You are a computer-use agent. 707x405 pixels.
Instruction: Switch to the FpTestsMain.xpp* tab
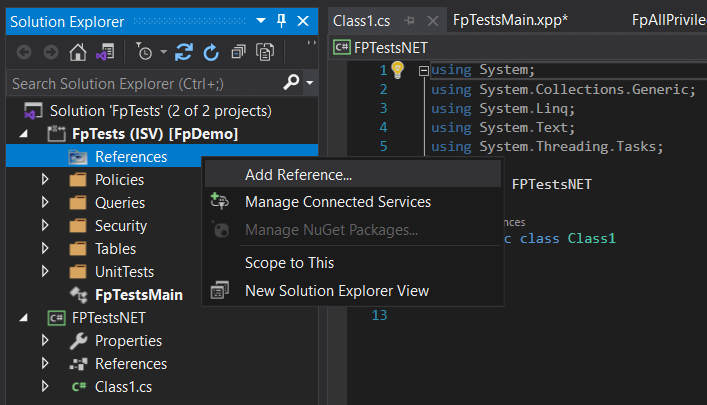[x=510, y=20]
